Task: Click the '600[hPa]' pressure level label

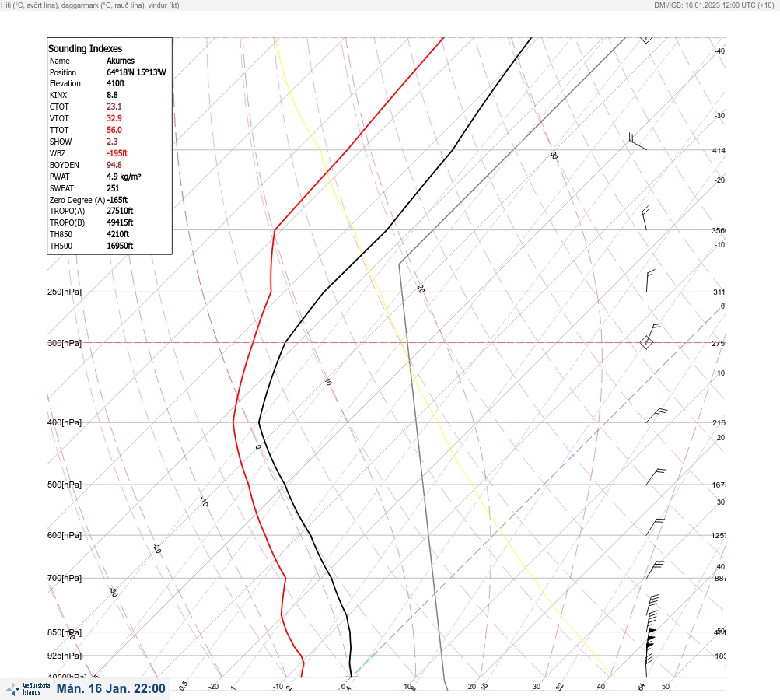Action: click(65, 535)
